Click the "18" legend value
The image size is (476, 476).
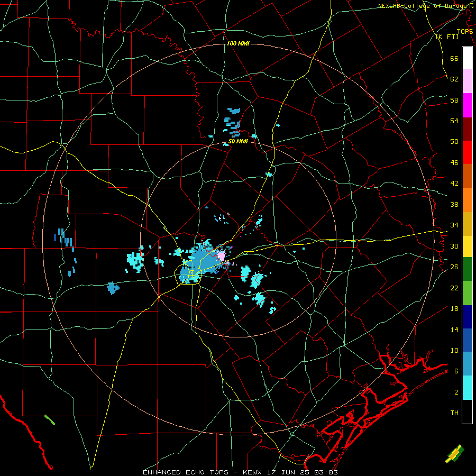[454, 309]
